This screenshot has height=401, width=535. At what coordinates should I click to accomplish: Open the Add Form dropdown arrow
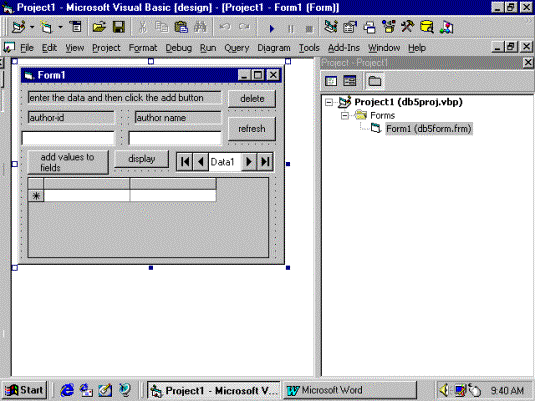point(60,27)
